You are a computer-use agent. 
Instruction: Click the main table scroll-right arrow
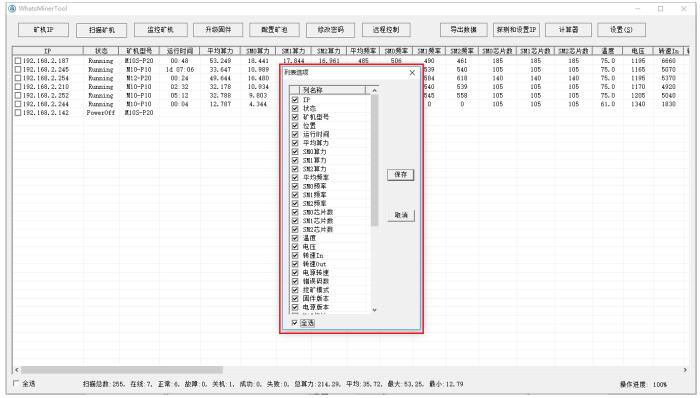[x=685, y=370]
